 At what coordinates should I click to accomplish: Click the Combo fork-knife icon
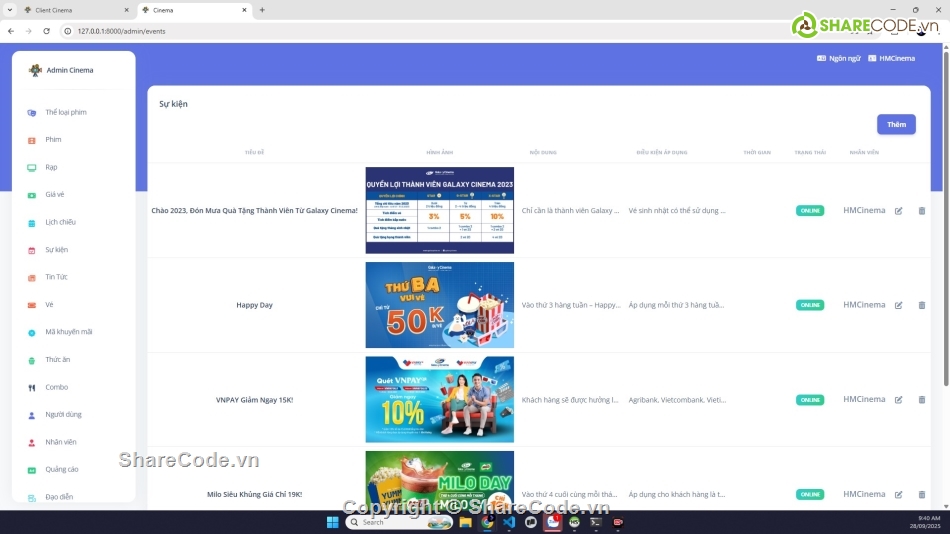(x=32, y=388)
